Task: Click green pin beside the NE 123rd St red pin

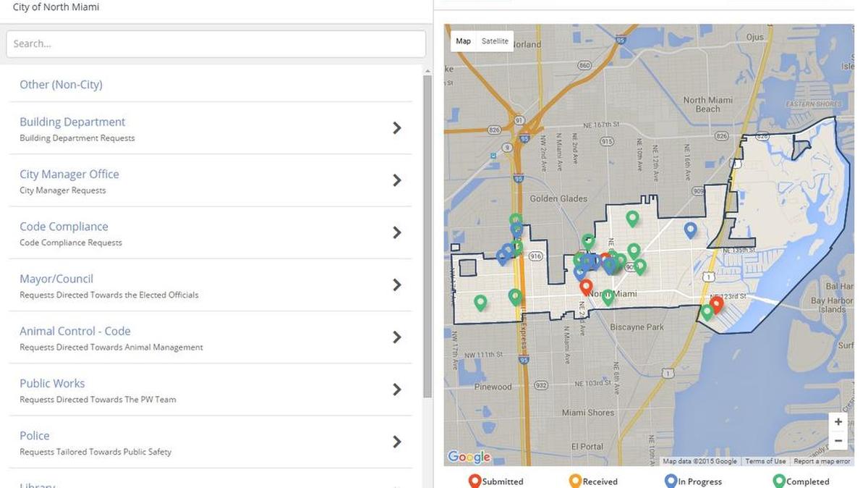Action: click(x=707, y=312)
